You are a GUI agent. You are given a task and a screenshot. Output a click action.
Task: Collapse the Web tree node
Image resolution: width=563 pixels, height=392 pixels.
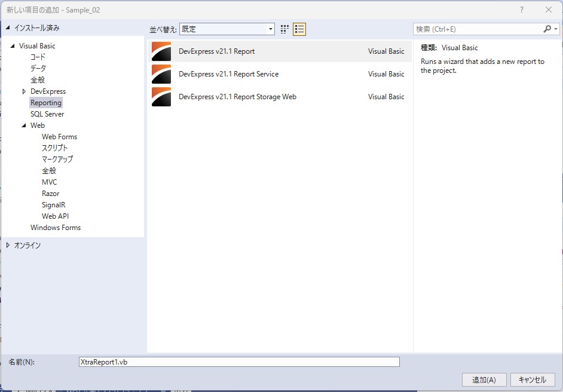point(24,125)
